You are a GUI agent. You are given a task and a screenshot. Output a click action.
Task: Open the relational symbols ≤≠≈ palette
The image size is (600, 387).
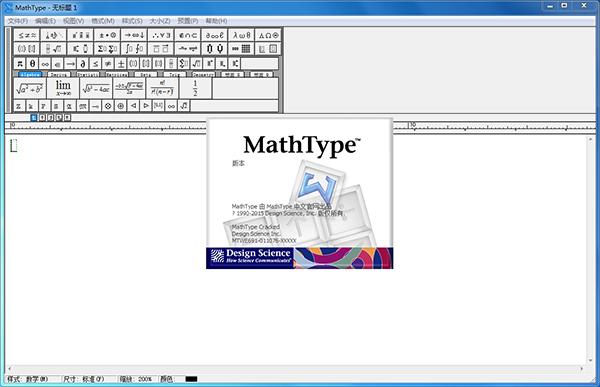click(x=27, y=36)
